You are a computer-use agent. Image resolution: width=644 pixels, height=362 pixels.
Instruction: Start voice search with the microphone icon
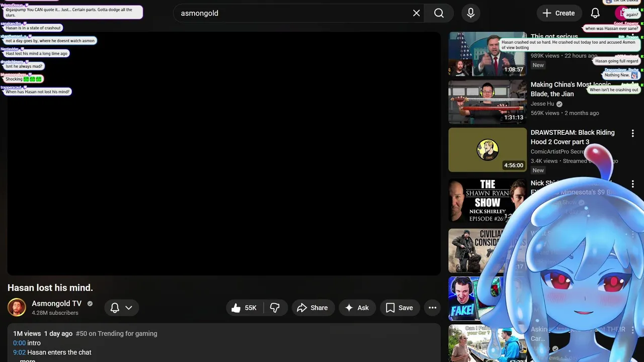(x=470, y=13)
